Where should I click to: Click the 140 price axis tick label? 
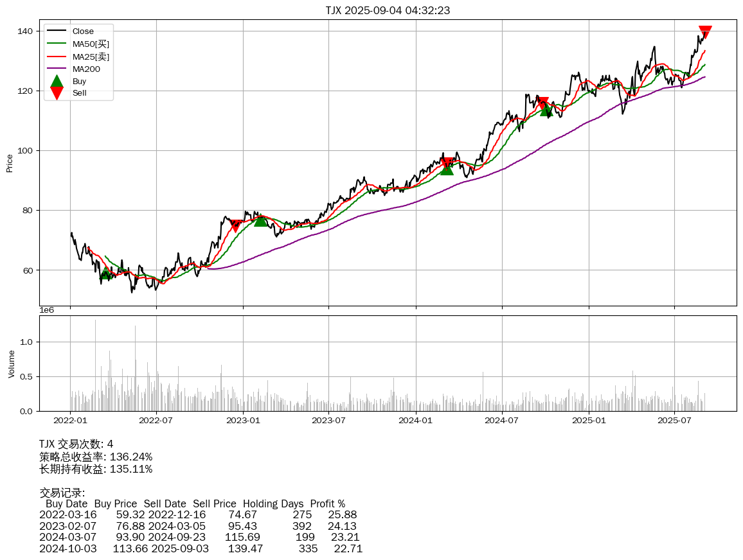click(26, 31)
